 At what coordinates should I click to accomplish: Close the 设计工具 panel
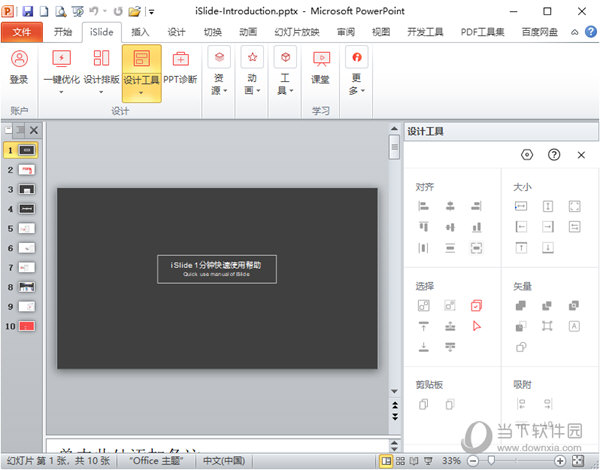[581, 155]
